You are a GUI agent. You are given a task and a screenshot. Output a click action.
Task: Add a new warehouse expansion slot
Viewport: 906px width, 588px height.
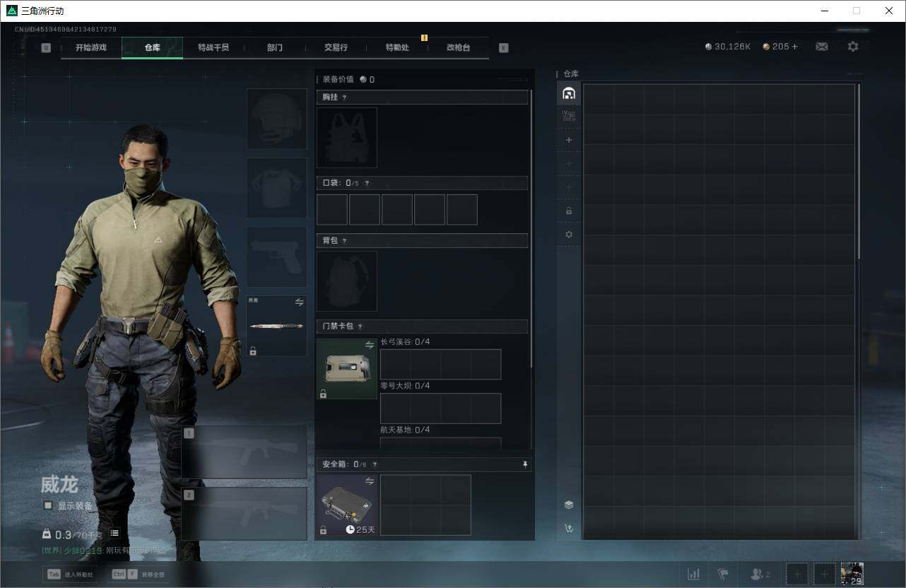(x=569, y=140)
